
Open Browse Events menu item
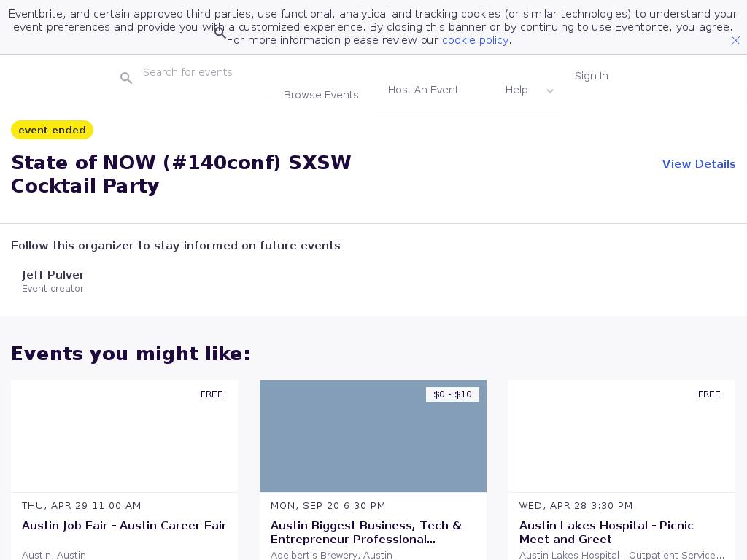coord(321,95)
